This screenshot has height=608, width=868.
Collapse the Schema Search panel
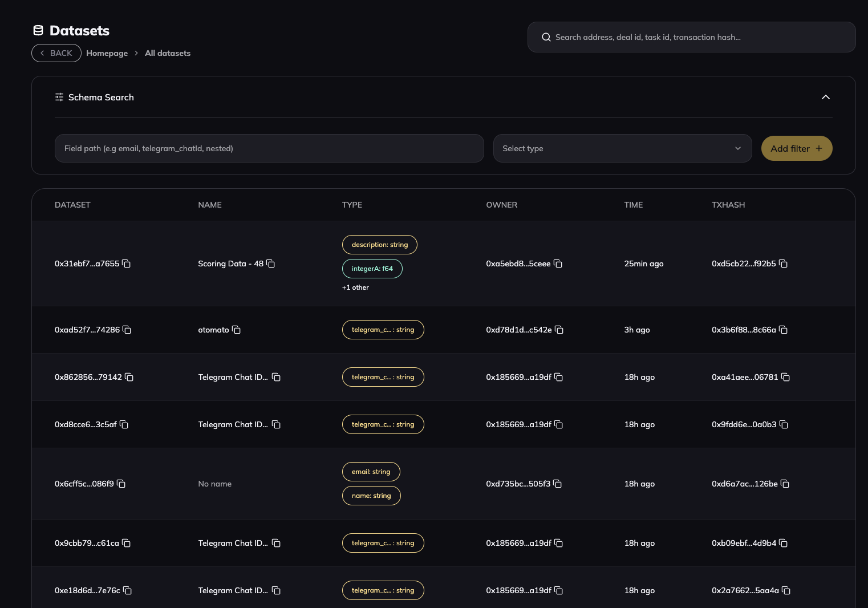tap(826, 97)
